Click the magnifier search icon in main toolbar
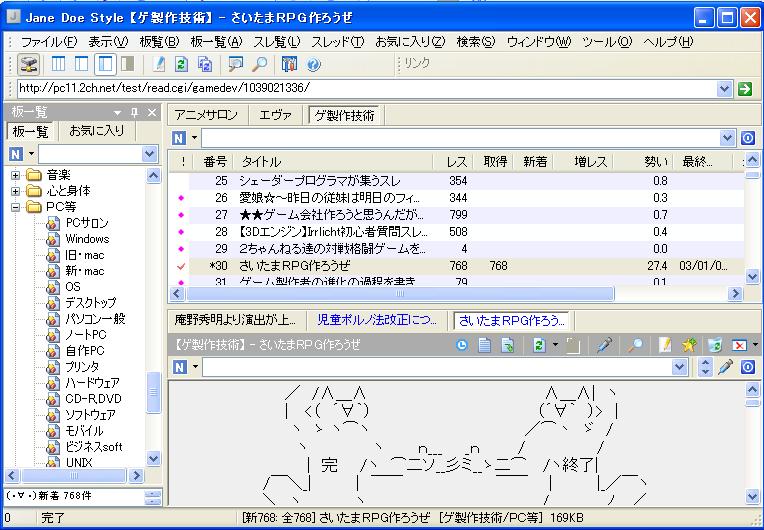Viewport: 764px width, 530px height. click(x=260, y=64)
